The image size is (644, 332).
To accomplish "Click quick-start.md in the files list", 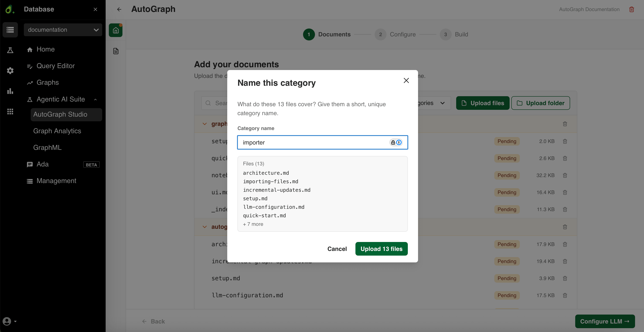I will coord(264,215).
